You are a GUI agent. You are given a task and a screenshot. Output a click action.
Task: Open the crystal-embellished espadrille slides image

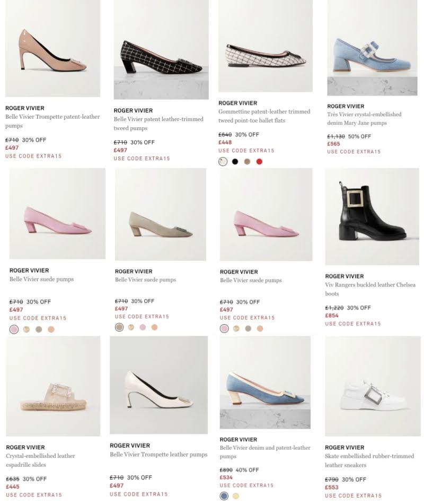(x=53, y=386)
